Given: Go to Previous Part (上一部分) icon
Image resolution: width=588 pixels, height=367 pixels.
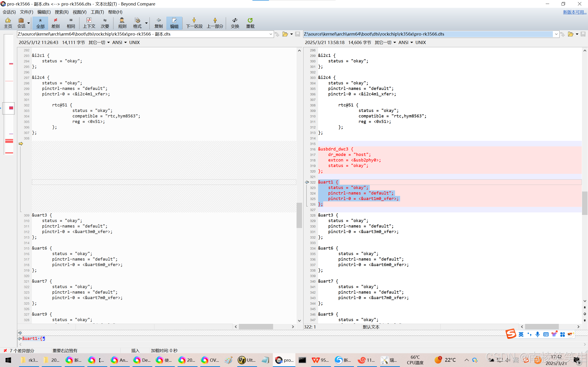Looking at the screenshot, I should [x=215, y=23].
